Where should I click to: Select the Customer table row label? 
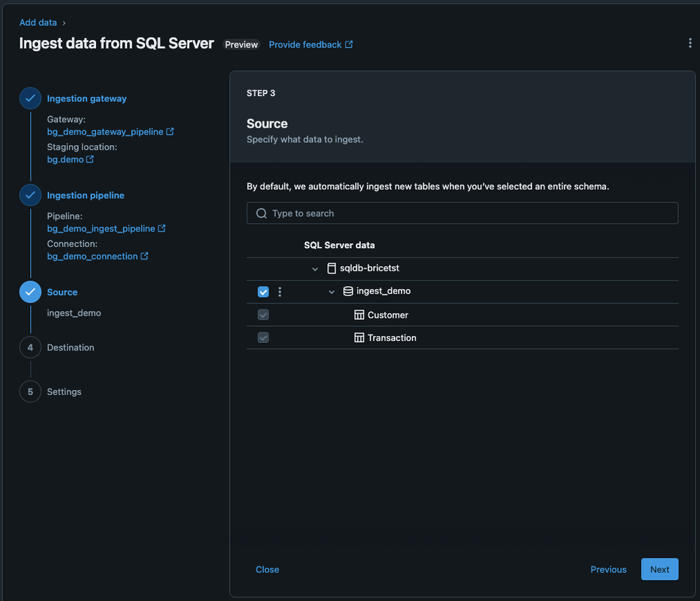point(387,315)
